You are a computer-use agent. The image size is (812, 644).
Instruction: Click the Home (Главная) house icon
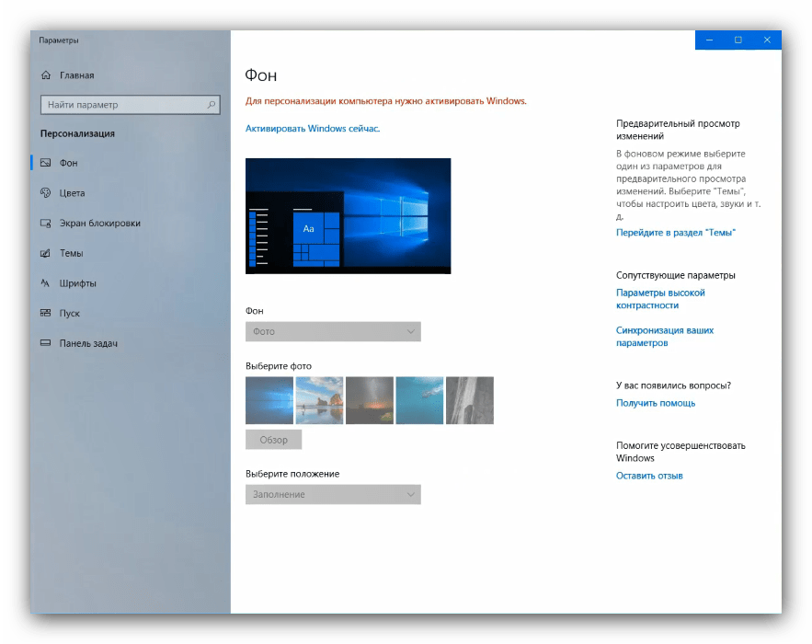pyautogui.click(x=46, y=75)
